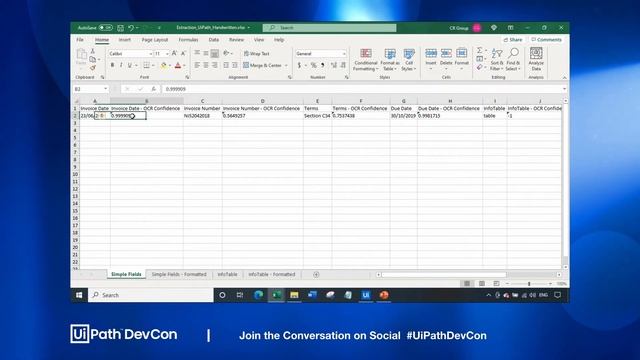Click the Decrease Font Size icon
Screen dimensions: 640x360
coord(183,53)
